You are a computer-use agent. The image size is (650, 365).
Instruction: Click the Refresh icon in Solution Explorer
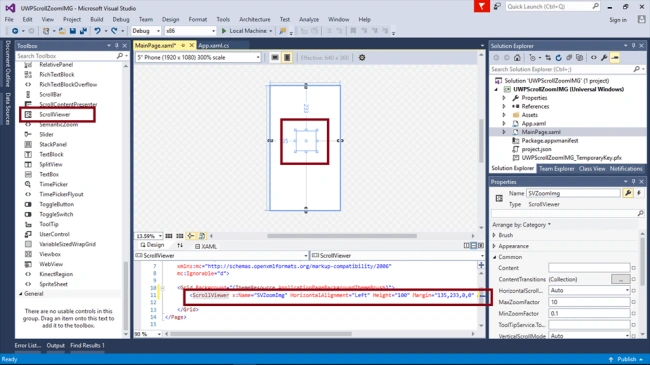click(x=558, y=58)
